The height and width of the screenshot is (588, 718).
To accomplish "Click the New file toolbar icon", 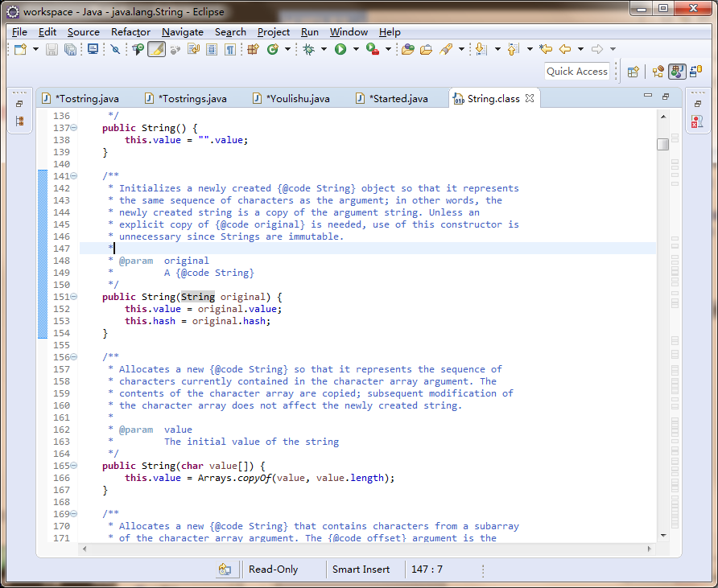I will [20, 49].
